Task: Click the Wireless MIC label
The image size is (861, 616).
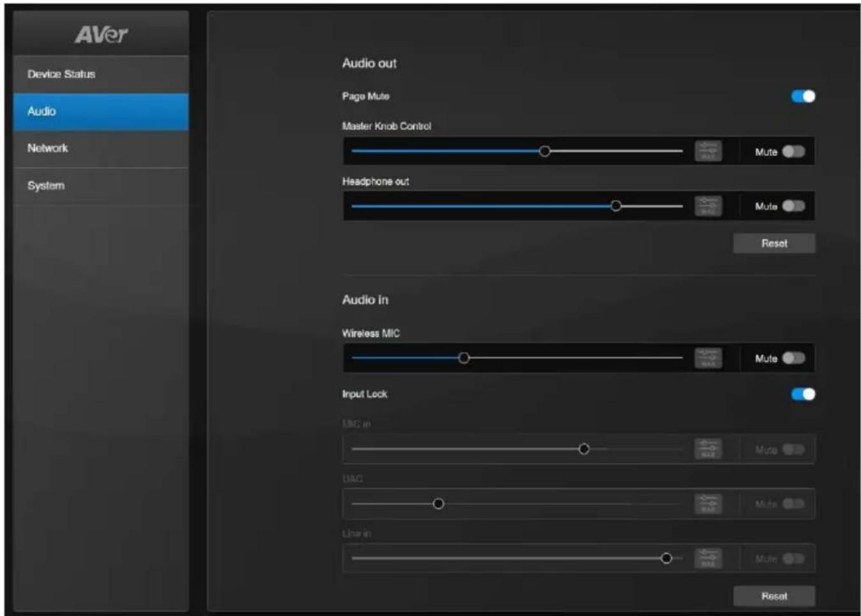Action: pos(371,333)
